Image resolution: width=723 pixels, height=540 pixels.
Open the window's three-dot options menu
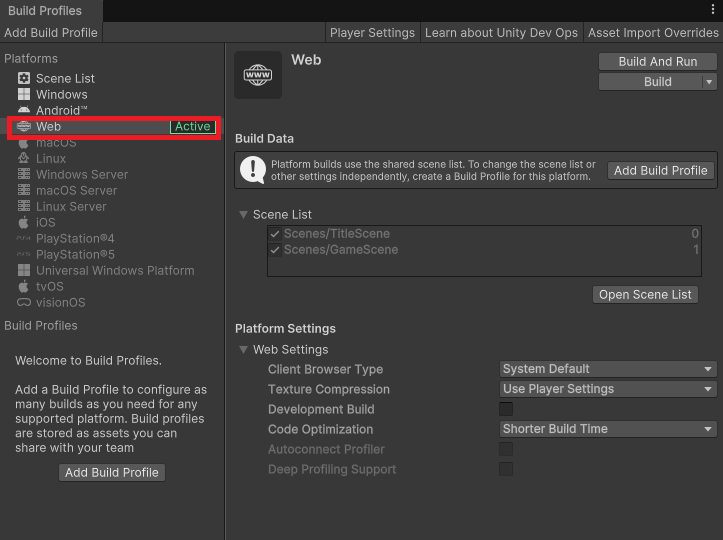[713, 10]
